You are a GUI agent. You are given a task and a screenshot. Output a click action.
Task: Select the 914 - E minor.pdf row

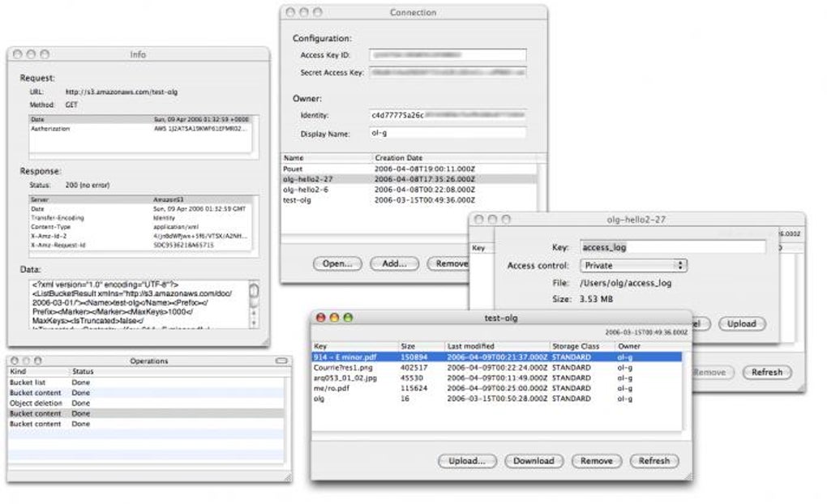click(x=497, y=357)
